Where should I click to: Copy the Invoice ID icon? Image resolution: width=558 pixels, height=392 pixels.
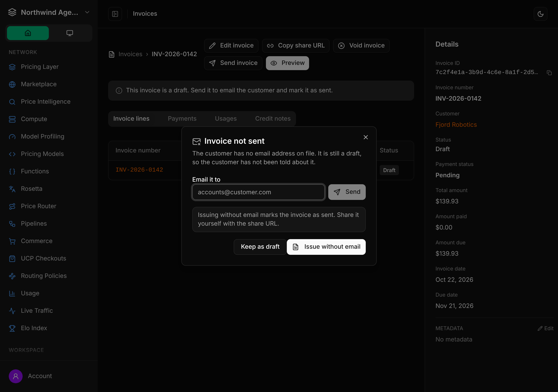(x=549, y=73)
